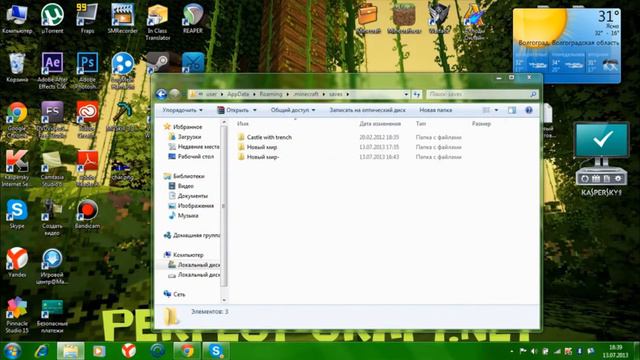Click the Windows Start button
Viewport: 640px width, 360px height.
click(x=12, y=351)
